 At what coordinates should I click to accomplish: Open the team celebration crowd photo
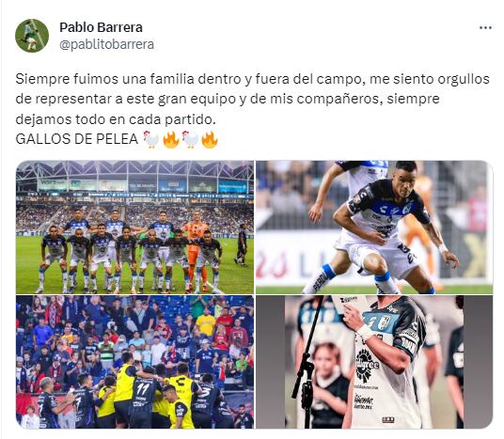135,362
